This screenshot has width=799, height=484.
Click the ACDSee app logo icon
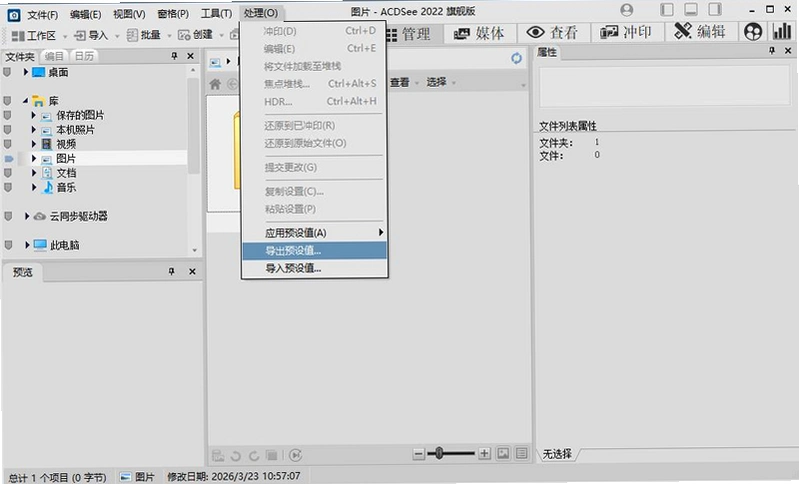13,15
